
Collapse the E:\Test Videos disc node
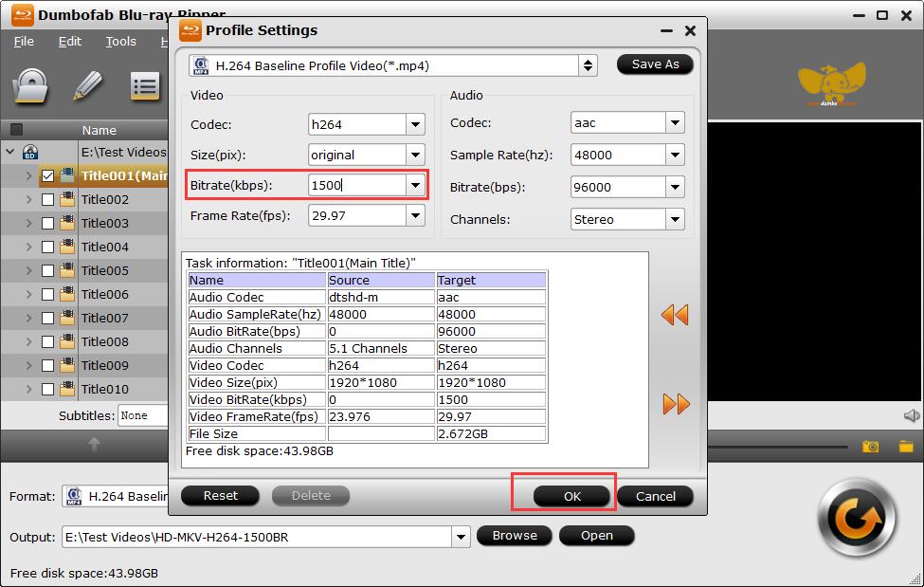coord(10,152)
